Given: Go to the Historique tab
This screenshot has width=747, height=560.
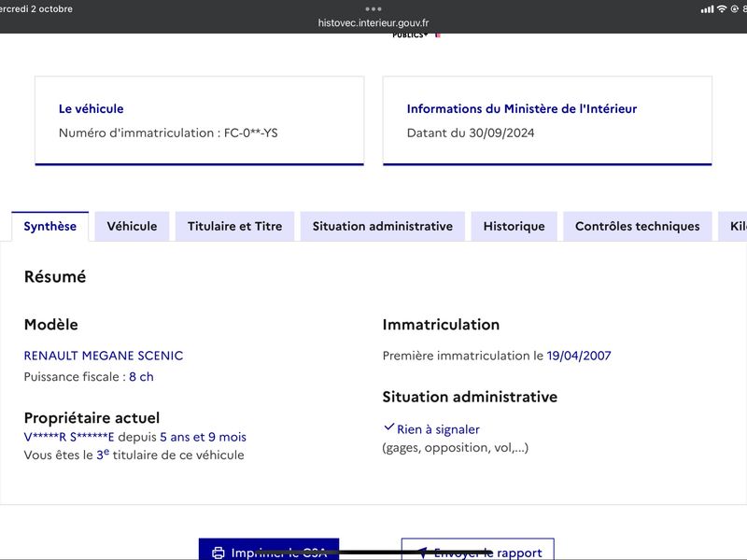Looking at the screenshot, I should (514, 226).
